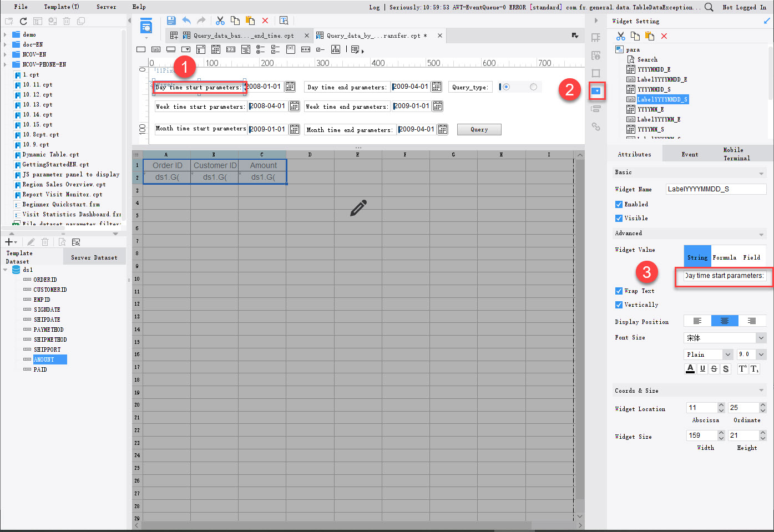Save the template with the floppy disk icon

171,21
